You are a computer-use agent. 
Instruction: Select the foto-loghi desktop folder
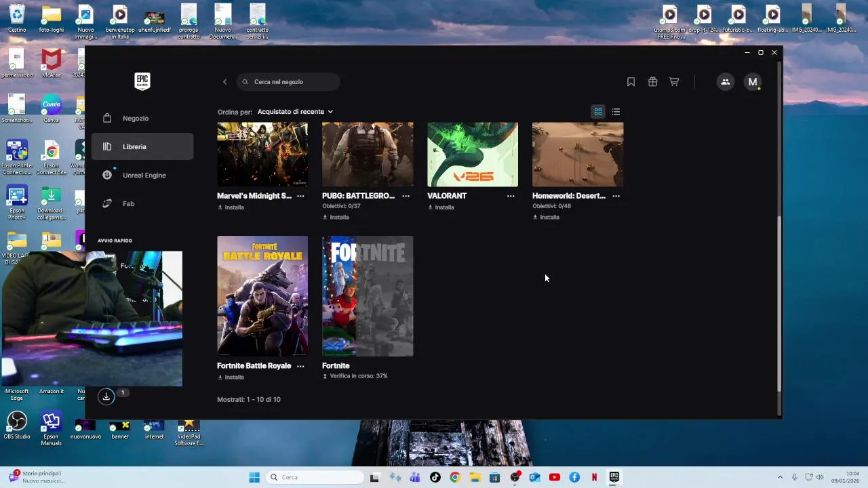(52, 18)
